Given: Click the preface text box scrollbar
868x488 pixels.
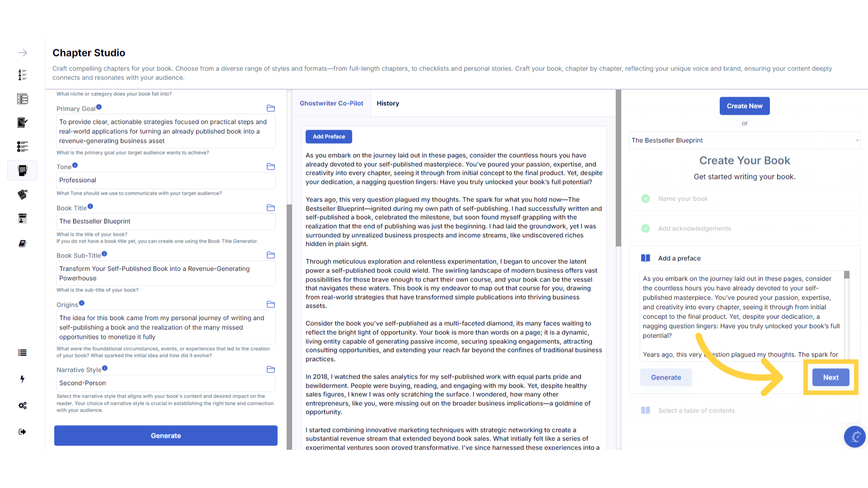Looking at the screenshot, I should [x=847, y=275].
